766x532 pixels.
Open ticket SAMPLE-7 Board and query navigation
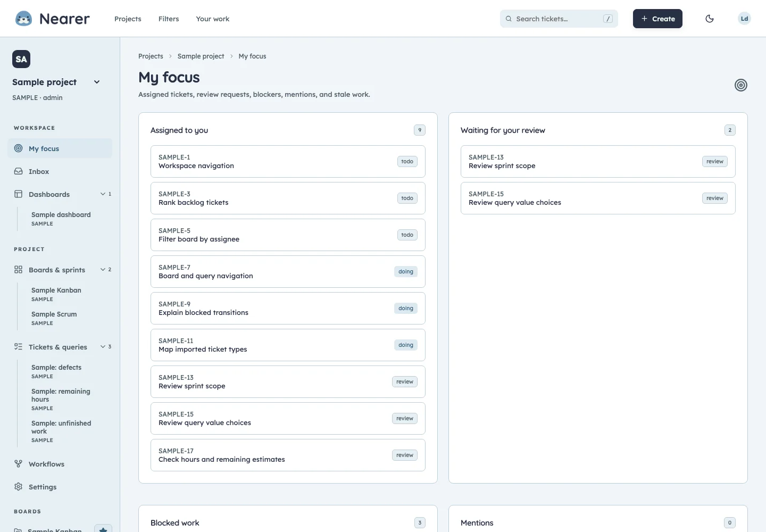pos(288,272)
